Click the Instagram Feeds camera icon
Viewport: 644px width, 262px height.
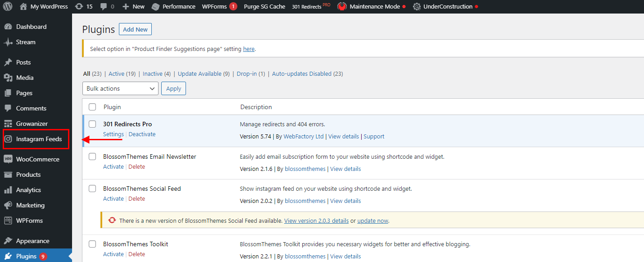click(x=8, y=139)
